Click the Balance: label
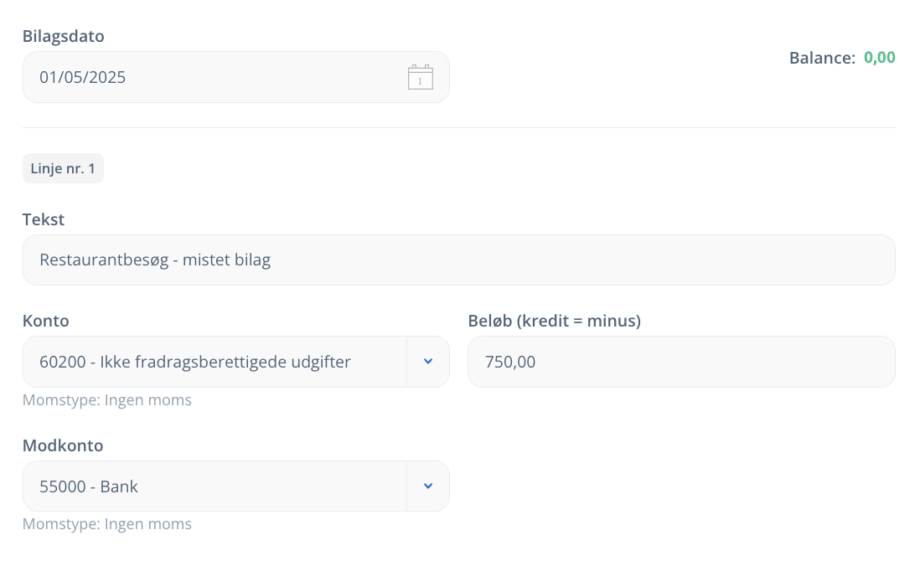 point(822,57)
